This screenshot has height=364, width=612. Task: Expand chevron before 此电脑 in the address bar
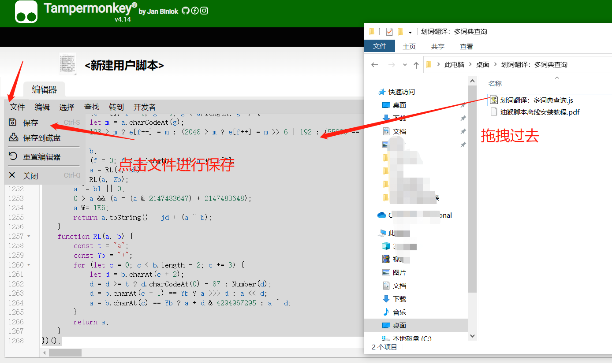[x=438, y=64]
